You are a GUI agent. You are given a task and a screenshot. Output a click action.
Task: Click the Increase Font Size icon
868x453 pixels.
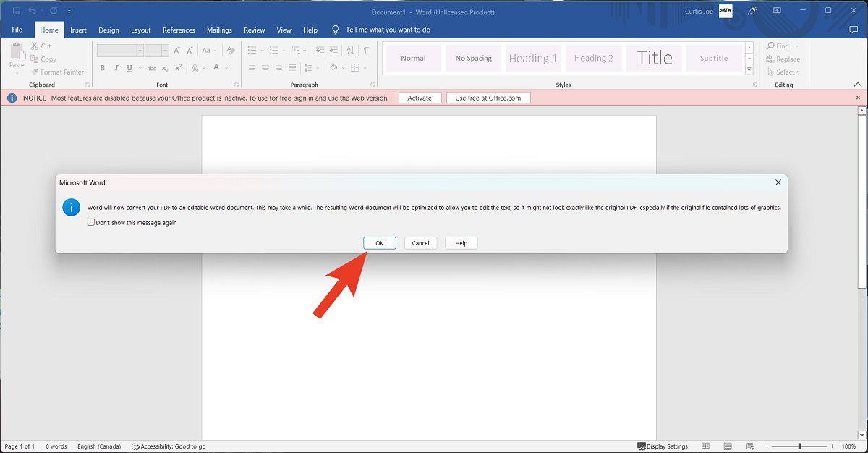point(178,51)
